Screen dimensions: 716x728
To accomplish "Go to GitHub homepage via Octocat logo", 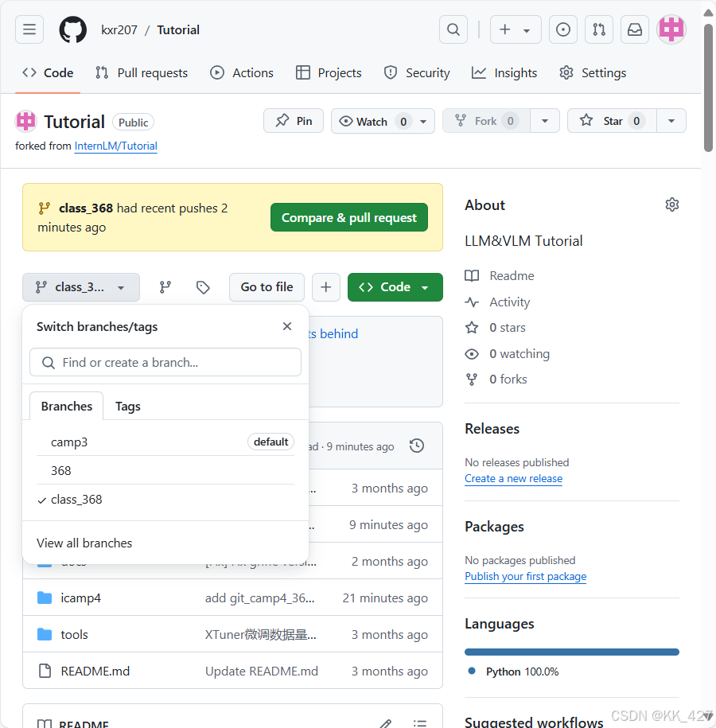I will [73, 29].
